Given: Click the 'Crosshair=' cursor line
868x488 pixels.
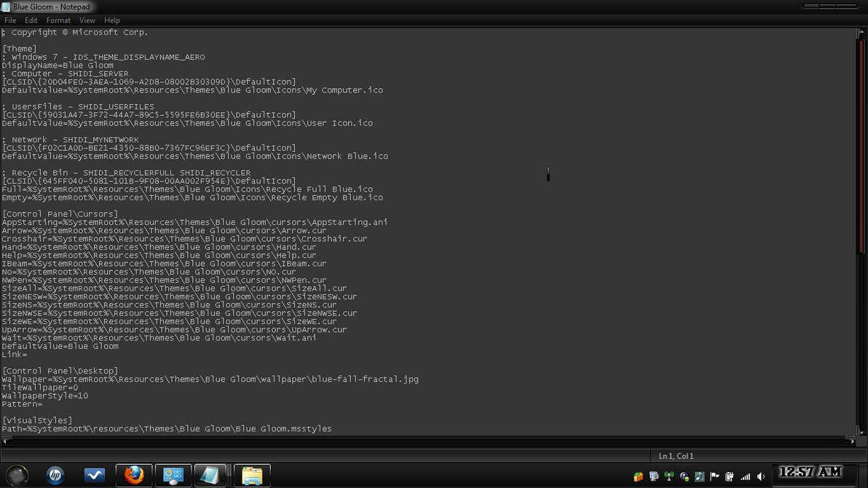Looking at the screenshot, I should 184,239.
